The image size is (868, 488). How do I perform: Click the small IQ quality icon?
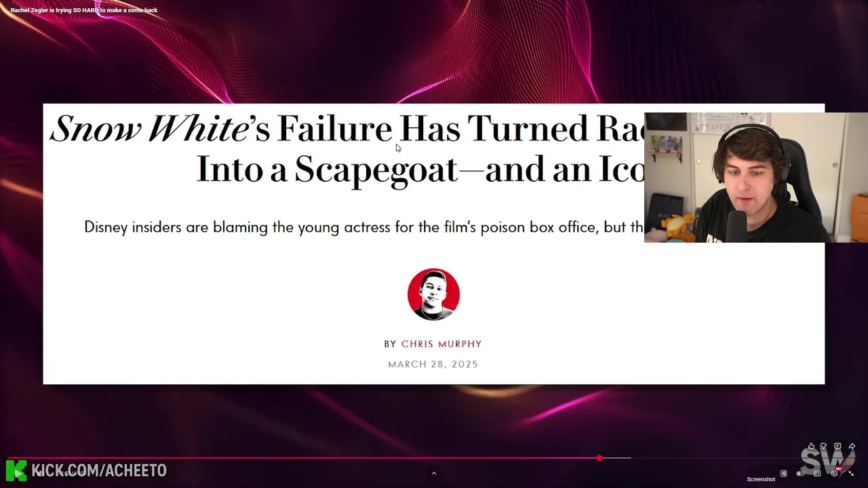pyautogui.click(x=783, y=473)
